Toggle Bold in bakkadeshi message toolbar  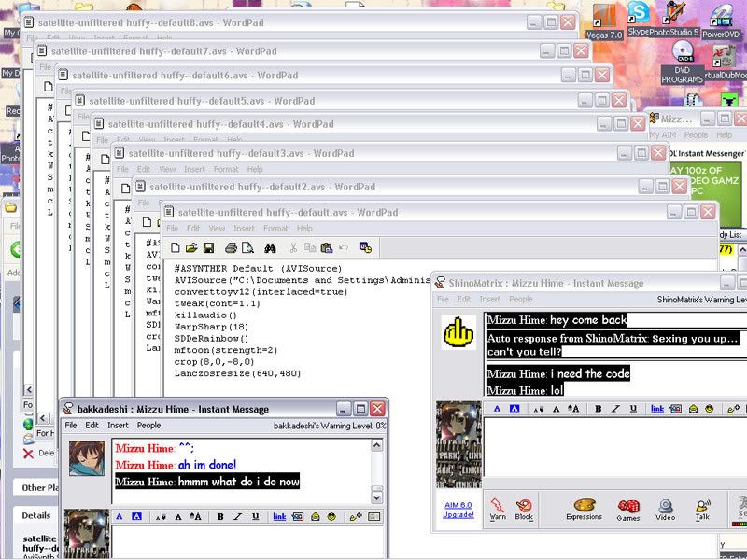coord(220,517)
